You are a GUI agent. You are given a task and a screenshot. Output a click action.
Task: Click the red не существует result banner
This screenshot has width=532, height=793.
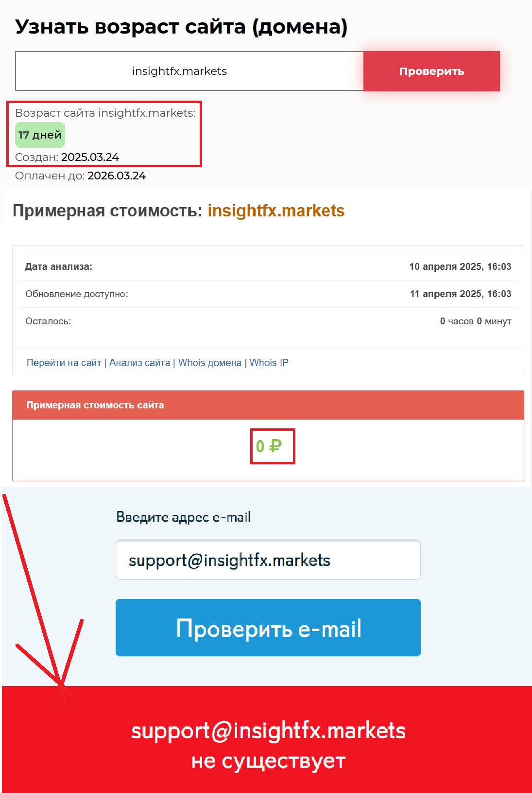[x=267, y=740]
